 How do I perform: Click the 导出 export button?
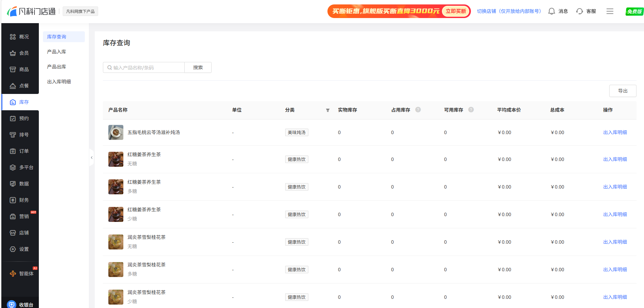click(x=623, y=91)
